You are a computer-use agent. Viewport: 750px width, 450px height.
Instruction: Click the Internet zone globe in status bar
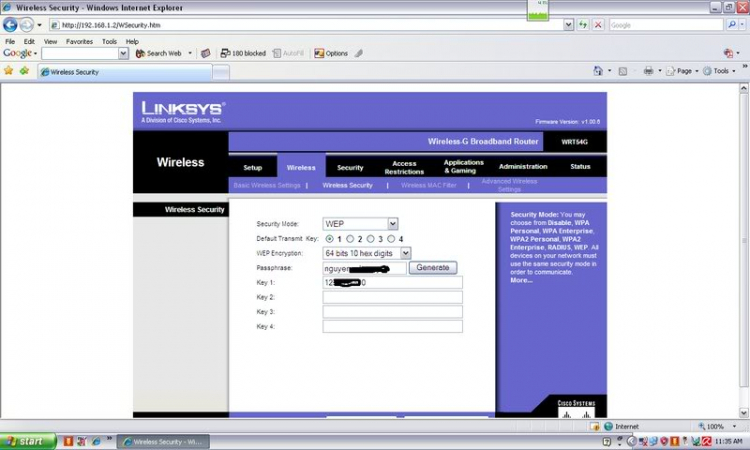(608, 426)
